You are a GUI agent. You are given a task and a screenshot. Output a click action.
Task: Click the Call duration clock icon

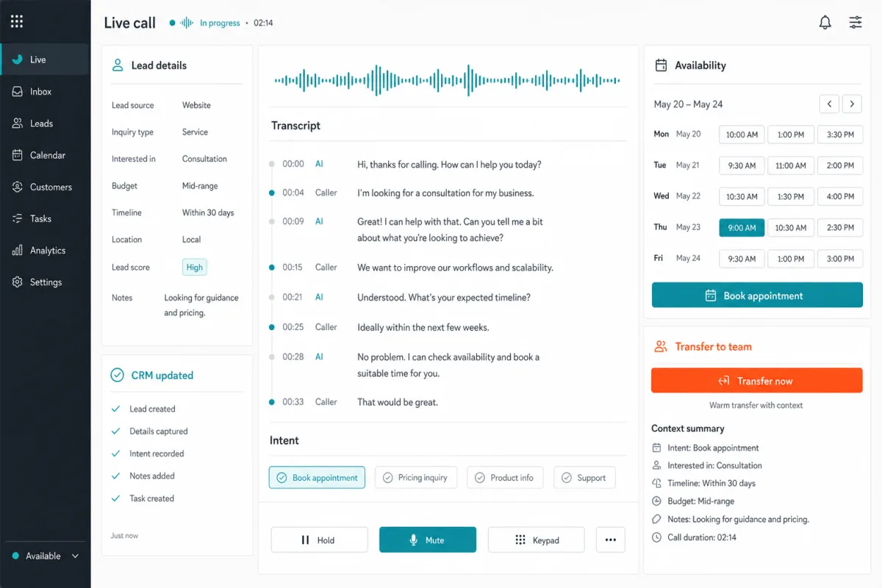657,537
